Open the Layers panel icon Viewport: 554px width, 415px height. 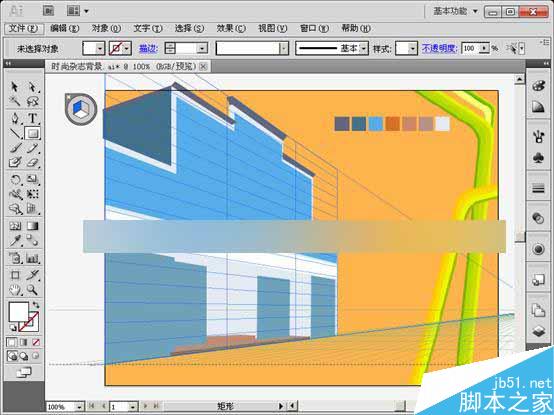point(538,331)
